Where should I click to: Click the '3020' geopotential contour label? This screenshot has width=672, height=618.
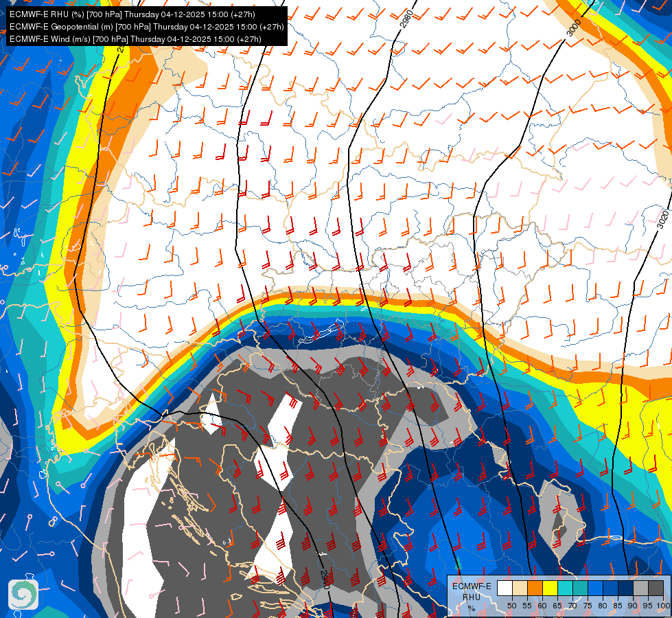click(662, 219)
